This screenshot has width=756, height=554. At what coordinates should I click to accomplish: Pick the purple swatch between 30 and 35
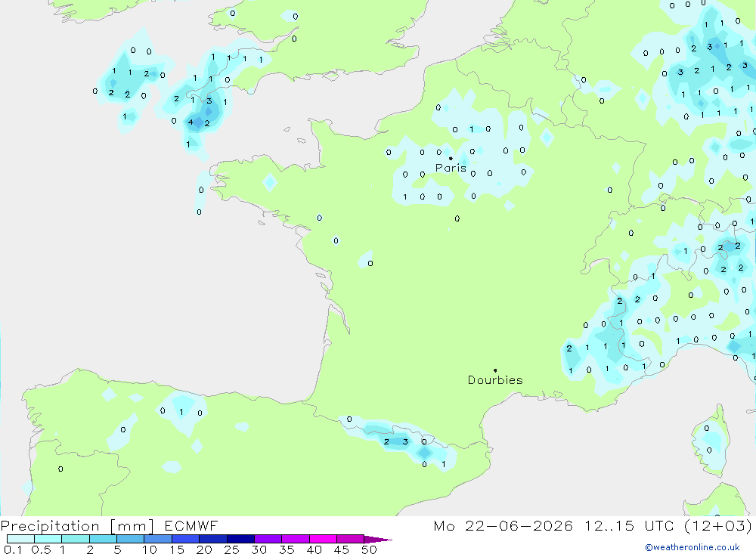click(268, 539)
